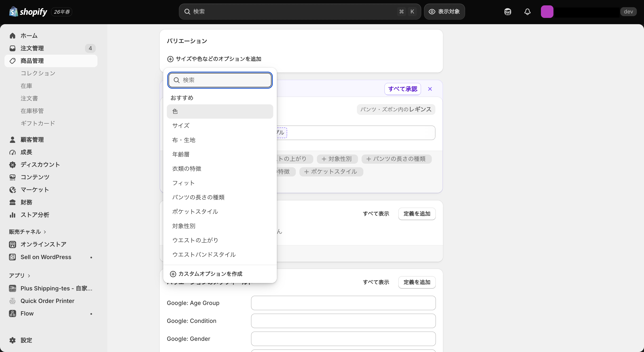Click the Google: Age Group field

point(343,303)
